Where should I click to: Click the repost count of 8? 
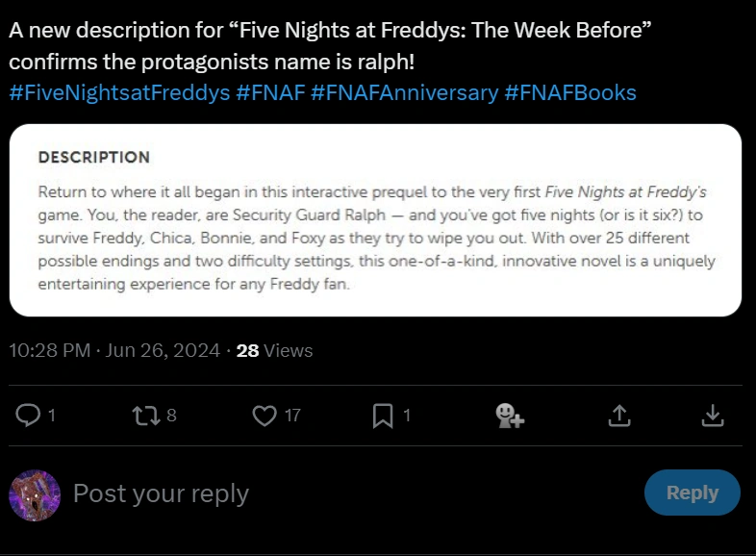[171, 416]
